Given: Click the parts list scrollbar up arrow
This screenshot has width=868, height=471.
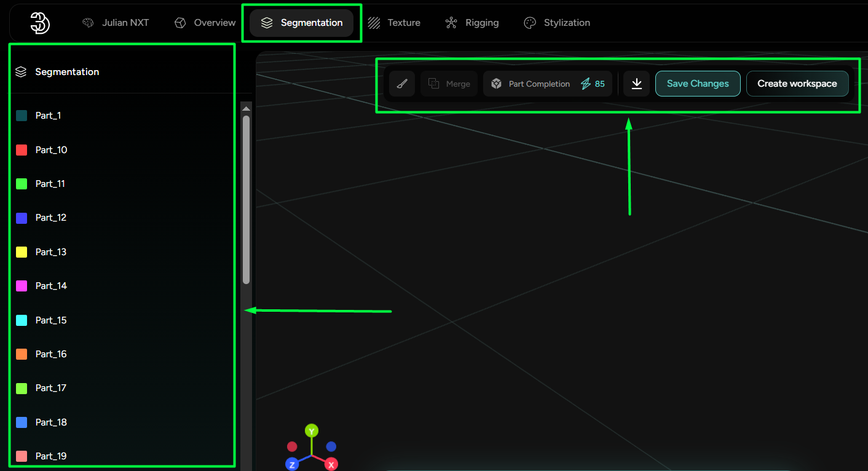Looking at the screenshot, I should coord(246,109).
